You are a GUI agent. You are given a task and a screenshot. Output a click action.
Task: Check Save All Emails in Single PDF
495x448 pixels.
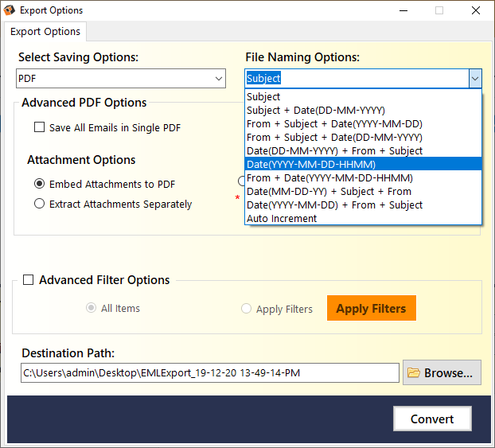click(x=40, y=127)
